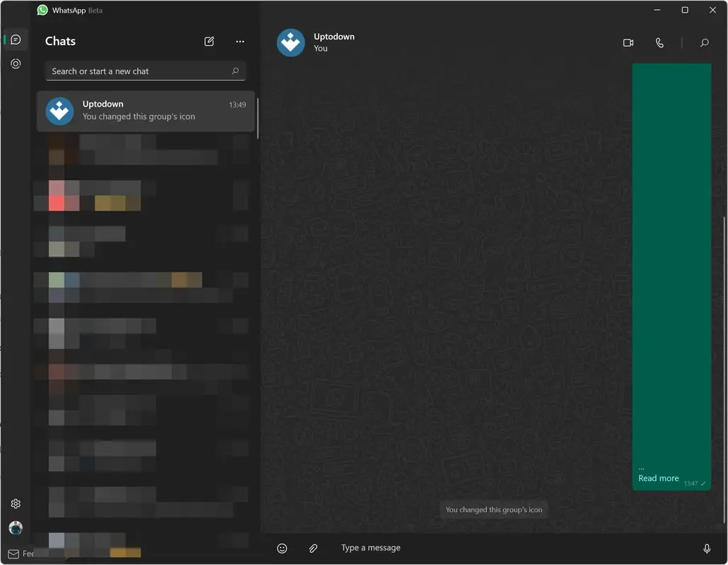The height and width of the screenshot is (565, 728).
Task: Expand the message with Read more
Action: pos(657,478)
